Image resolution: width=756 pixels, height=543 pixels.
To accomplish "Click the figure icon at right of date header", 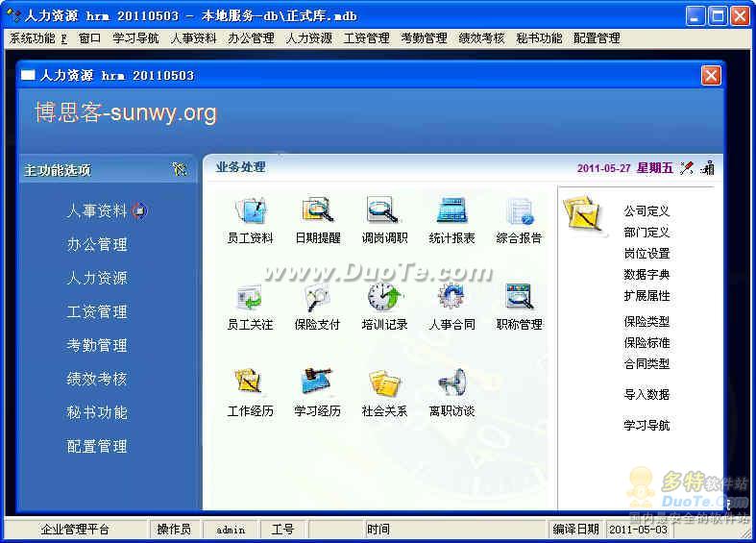I will pyautogui.click(x=708, y=168).
